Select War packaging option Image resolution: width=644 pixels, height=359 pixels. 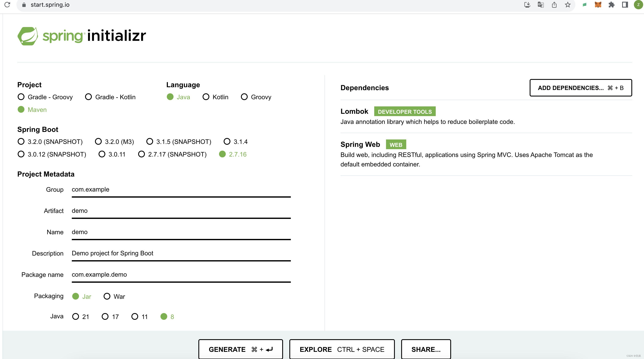click(x=107, y=296)
